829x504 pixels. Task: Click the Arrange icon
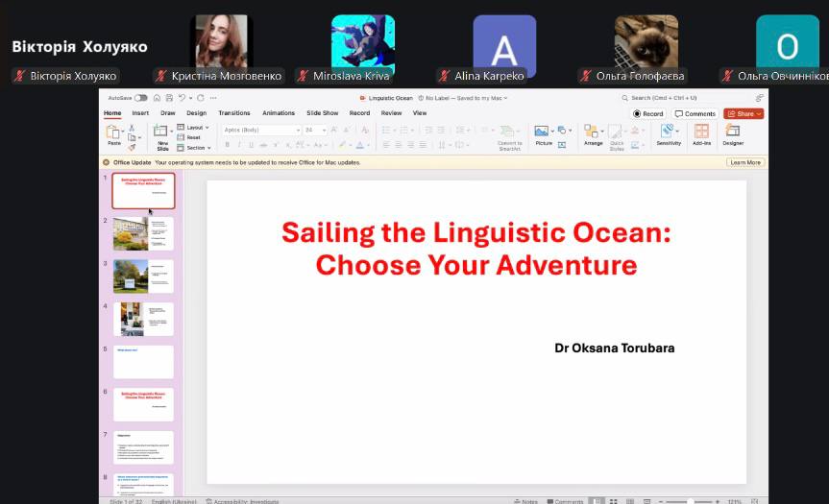pyautogui.click(x=592, y=132)
